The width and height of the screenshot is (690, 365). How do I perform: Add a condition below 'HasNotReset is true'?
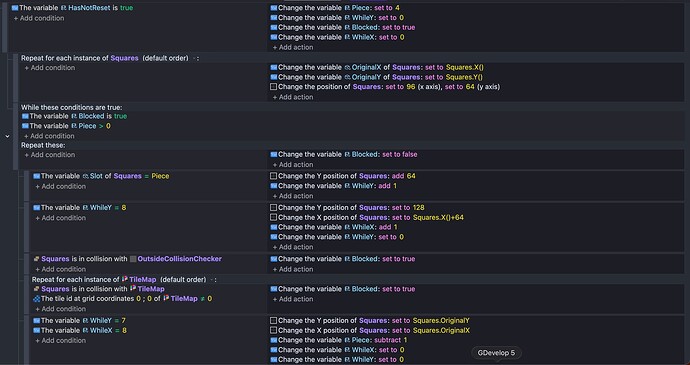pyautogui.click(x=39, y=18)
